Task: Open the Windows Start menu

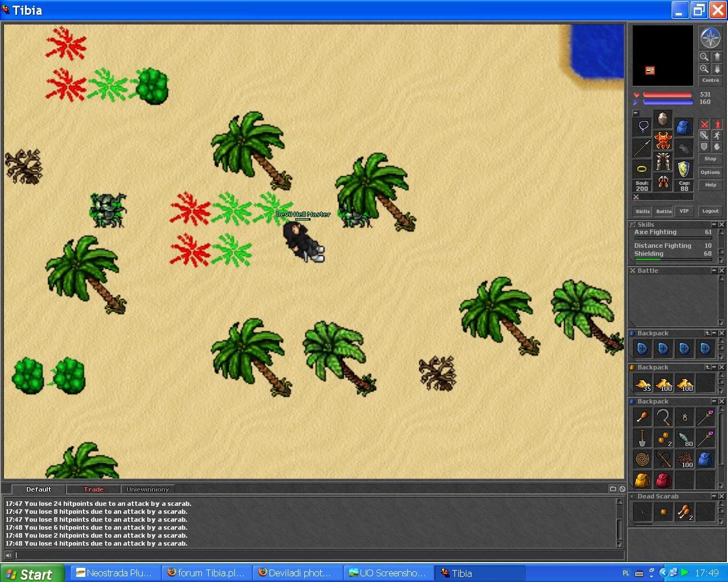Action: (x=32, y=573)
